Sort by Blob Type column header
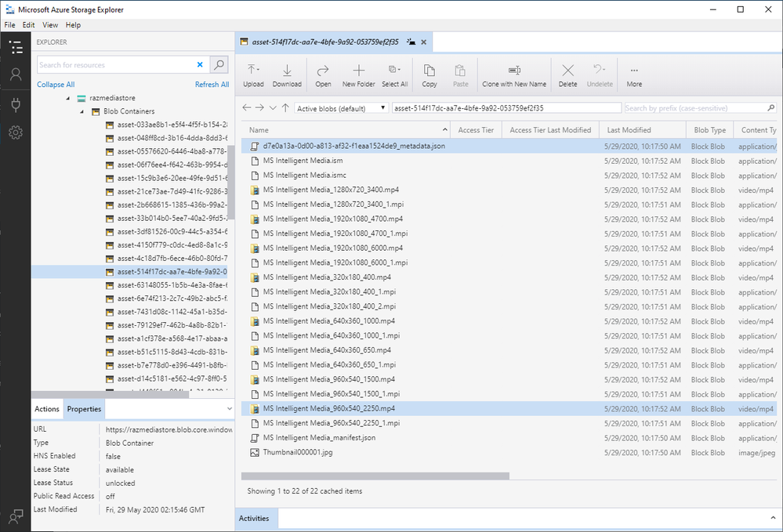The height and width of the screenshot is (532, 783). pyautogui.click(x=709, y=130)
